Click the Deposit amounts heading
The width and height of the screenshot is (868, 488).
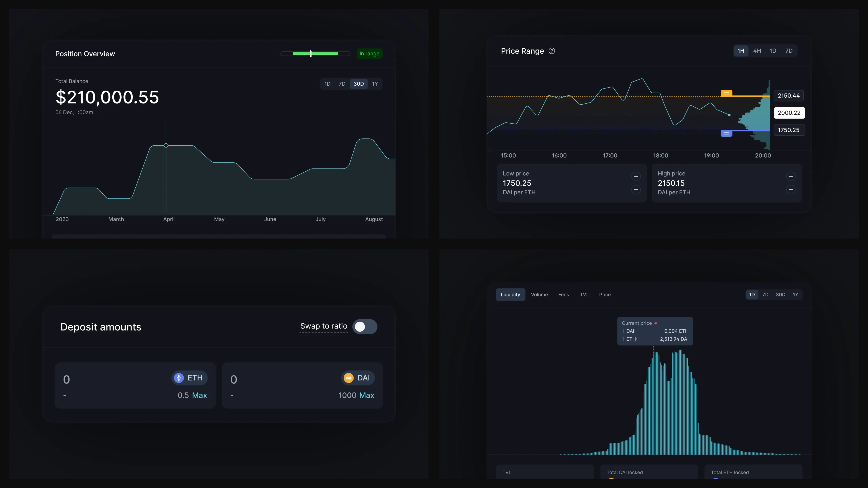click(x=101, y=327)
